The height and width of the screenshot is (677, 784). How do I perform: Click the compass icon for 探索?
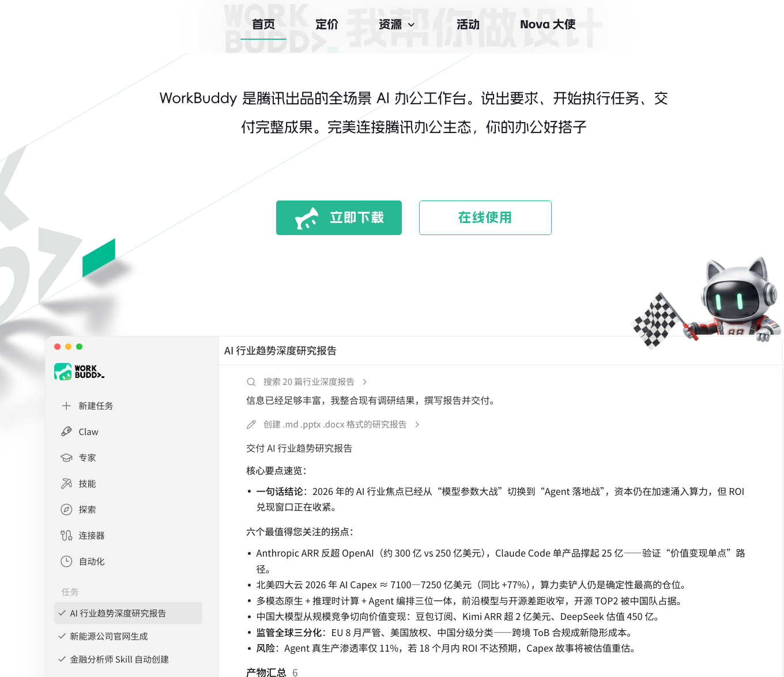pyautogui.click(x=66, y=509)
